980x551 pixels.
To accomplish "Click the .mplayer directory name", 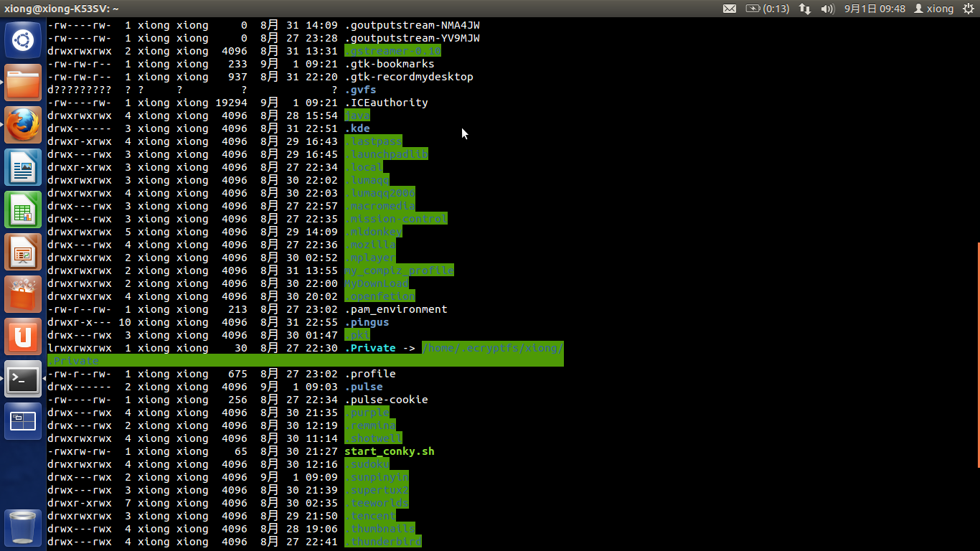I will (370, 258).
